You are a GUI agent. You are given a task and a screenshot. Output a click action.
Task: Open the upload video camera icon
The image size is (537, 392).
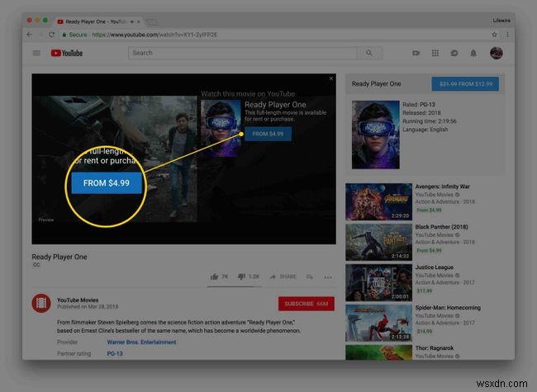point(416,53)
